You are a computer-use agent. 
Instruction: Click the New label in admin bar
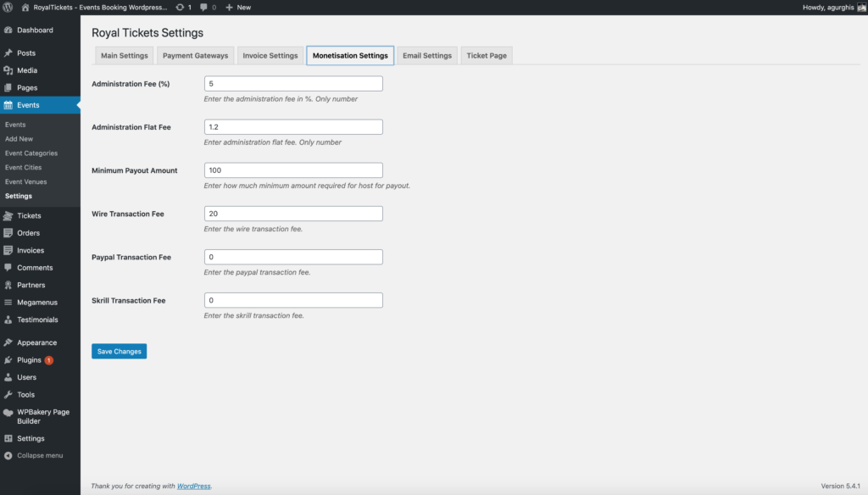[x=244, y=7]
